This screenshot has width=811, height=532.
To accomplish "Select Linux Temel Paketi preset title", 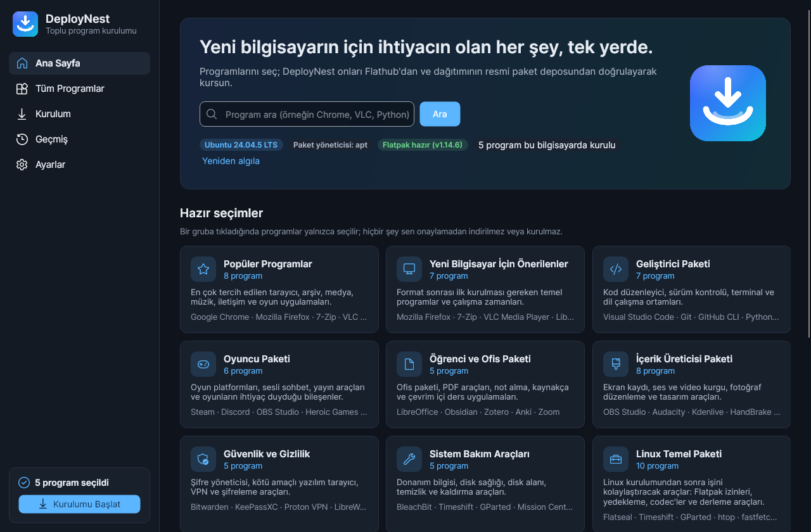I will pyautogui.click(x=679, y=454).
